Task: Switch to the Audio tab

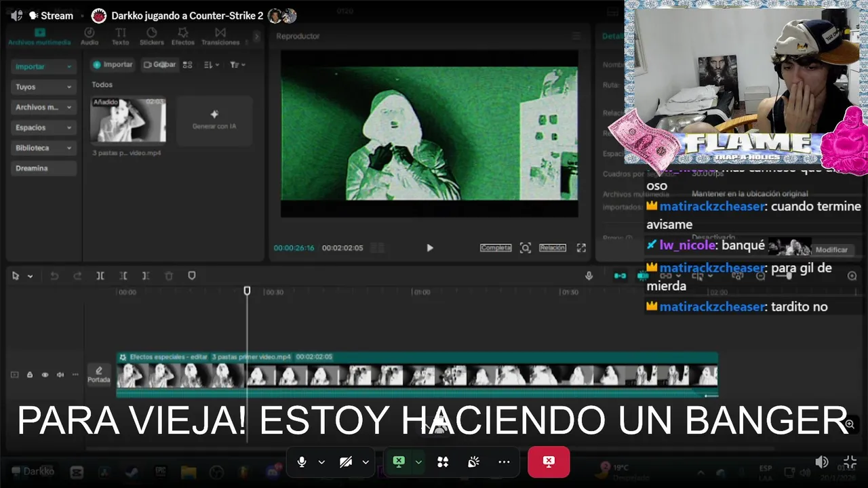Action: (90, 37)
